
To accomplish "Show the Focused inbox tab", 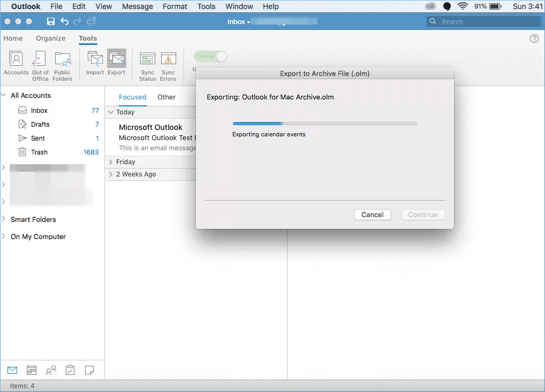I will click(132, 97).
